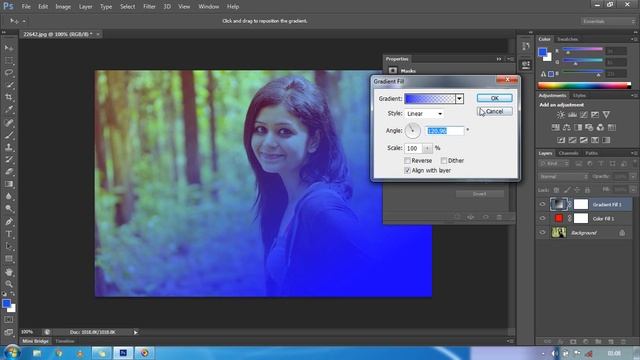The height and width of the screenshot is (360, 640).
Task: Click Cancel in Gradient Fill dialog
Action: [x=494, y=111]
